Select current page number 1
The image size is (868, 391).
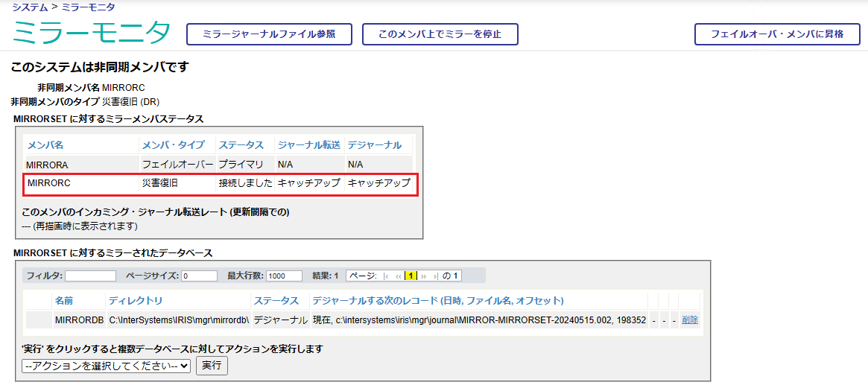coord(411,276)
